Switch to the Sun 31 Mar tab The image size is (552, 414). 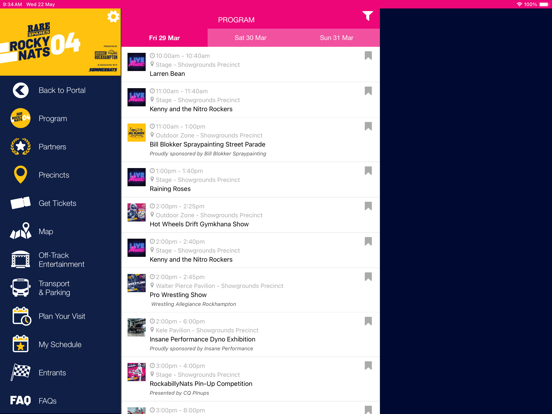click(x=337, y=38)
